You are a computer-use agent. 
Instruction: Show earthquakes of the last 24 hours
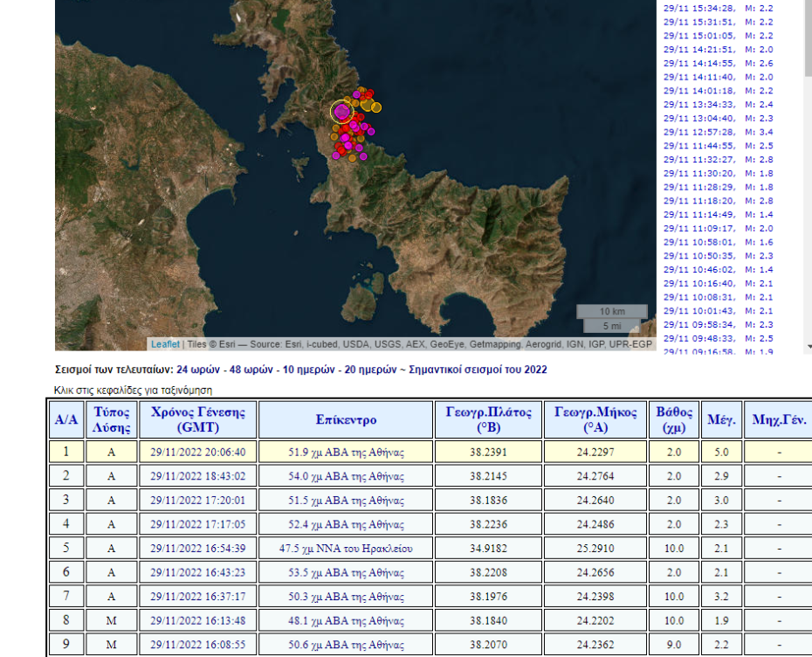pyautogui.click(x=200, y=370)
